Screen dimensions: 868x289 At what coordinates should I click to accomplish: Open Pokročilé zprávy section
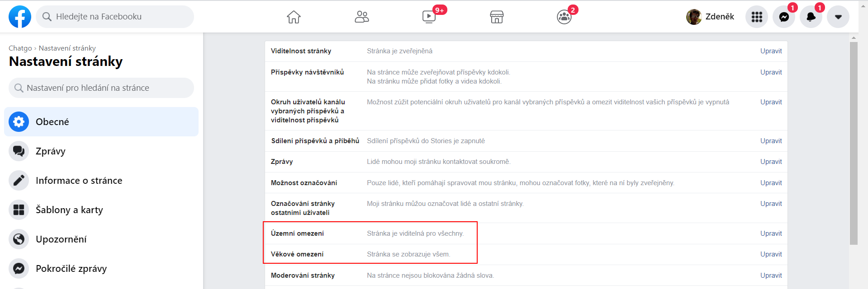point(101,269)
